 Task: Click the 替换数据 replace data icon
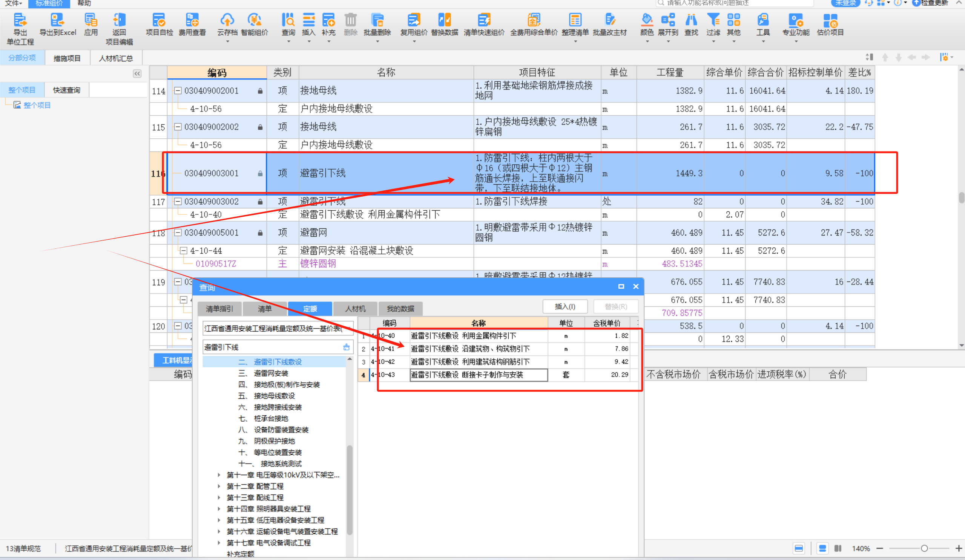(444, 19)
